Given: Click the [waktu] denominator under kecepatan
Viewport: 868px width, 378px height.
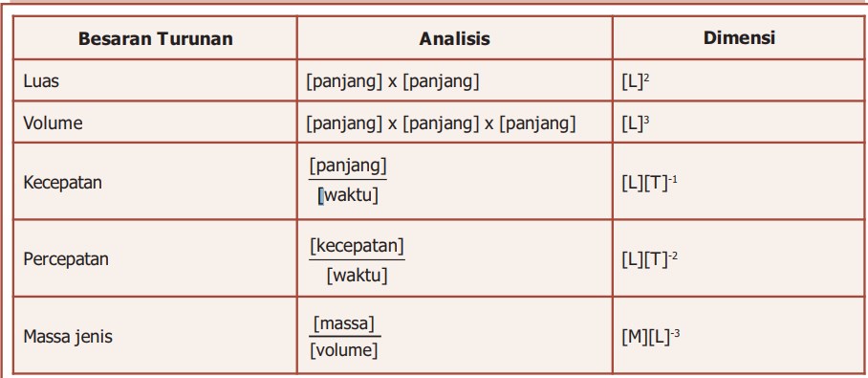Looking at the screenshot, I should coord(358,276).
